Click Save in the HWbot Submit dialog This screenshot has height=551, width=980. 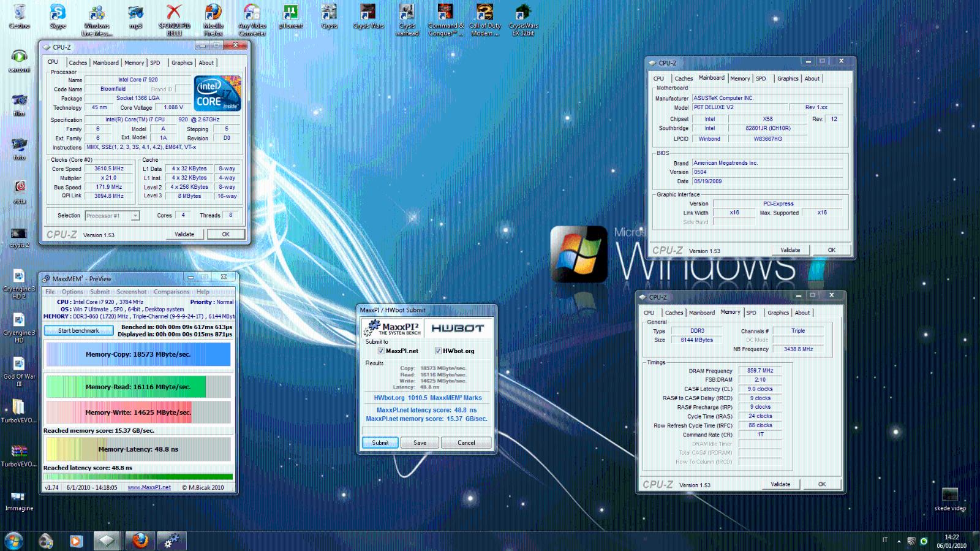click(x=420, y=443)
